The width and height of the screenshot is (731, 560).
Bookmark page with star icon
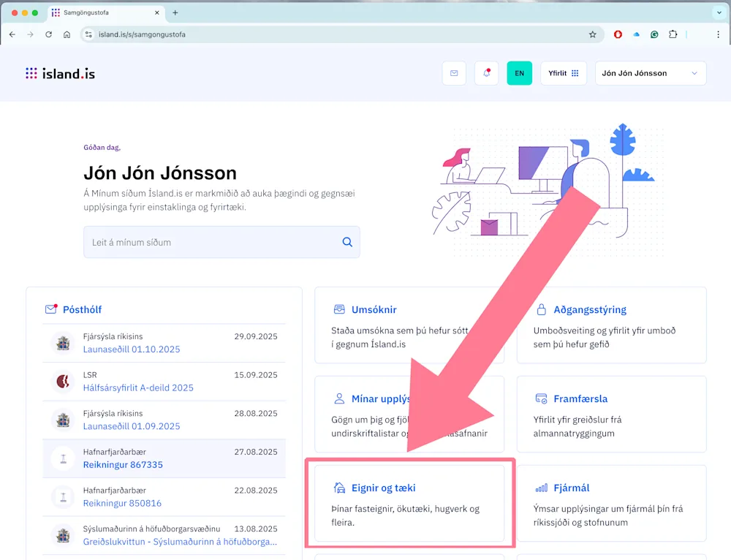pos(593,34)
